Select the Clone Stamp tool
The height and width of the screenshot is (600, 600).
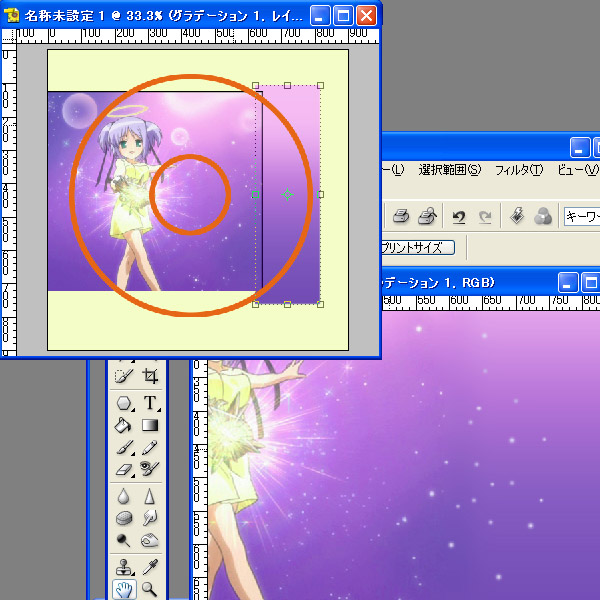point(124,567)
